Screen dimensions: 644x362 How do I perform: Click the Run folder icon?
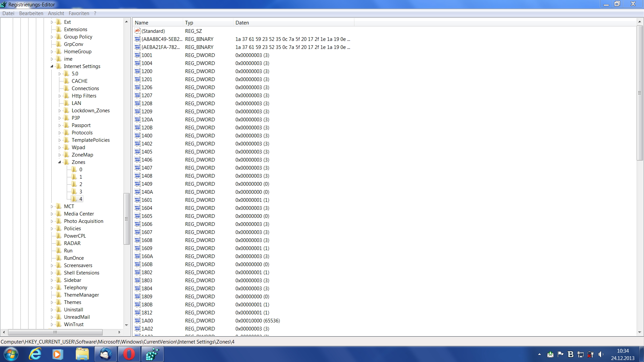pos(59,250)
